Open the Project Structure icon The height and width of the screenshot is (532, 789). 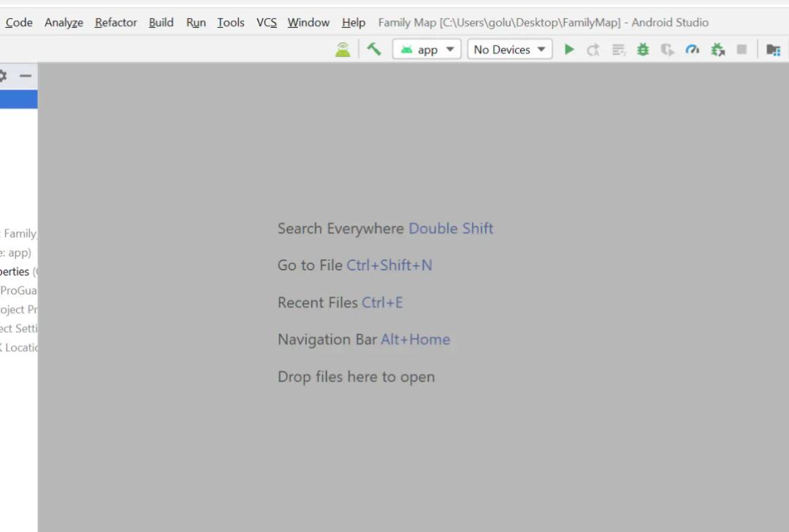(x=773, y=50)
